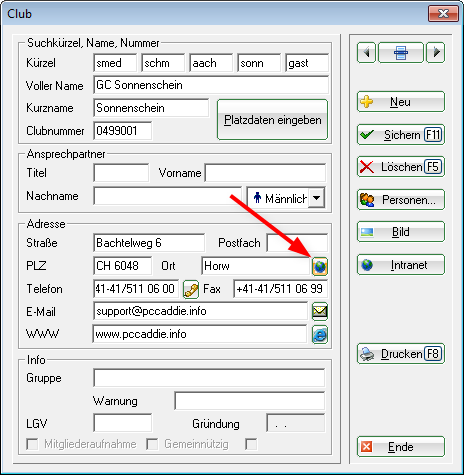This screenshot has height=475, width=464.
Task: Toggle the Gemeinnützig checkbox
Action: pos(152,444)
